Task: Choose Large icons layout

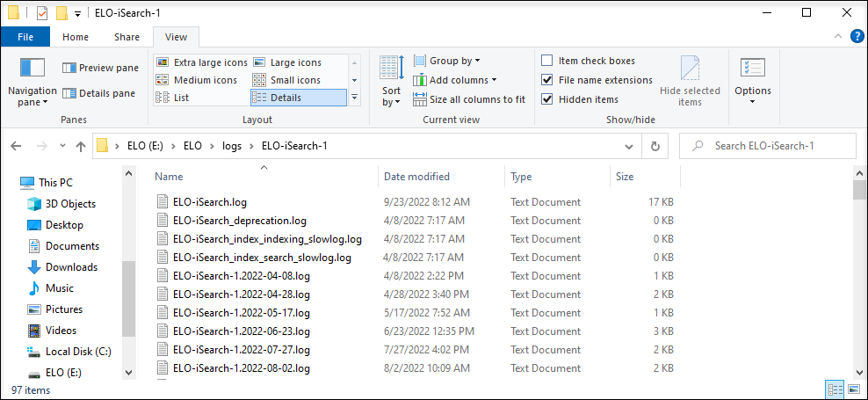Action: (287, 62)
